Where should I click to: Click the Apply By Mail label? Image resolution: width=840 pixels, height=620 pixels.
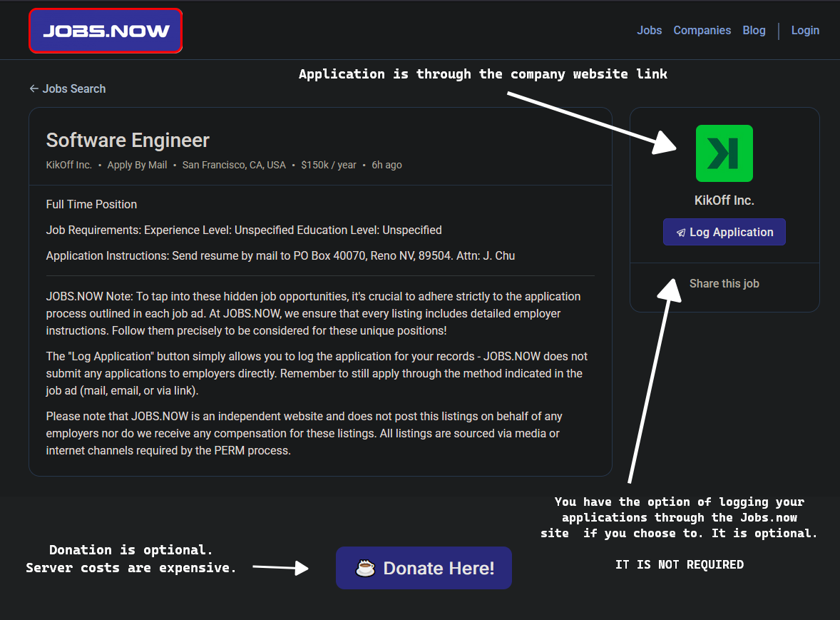137,165
